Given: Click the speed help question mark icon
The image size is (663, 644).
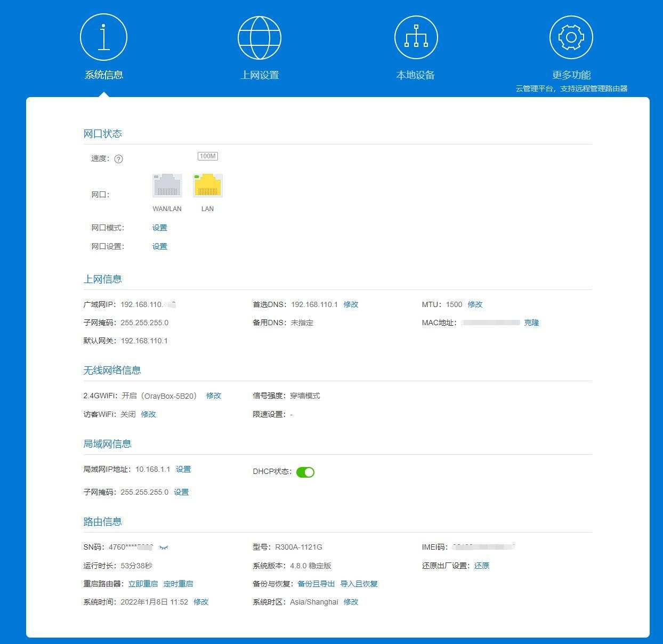Looking at the screenshot, I should pos(119,159).
